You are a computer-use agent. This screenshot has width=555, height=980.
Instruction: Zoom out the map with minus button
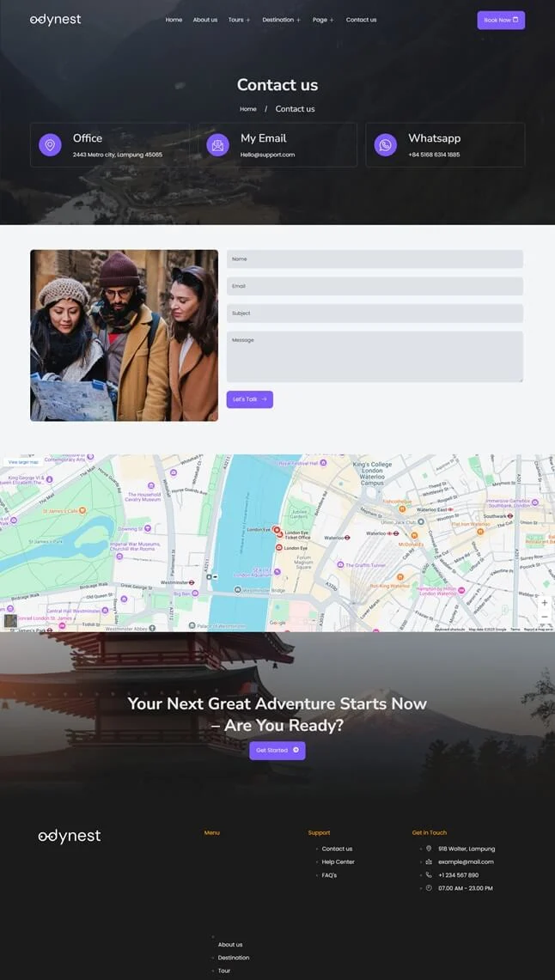point(545,617)
